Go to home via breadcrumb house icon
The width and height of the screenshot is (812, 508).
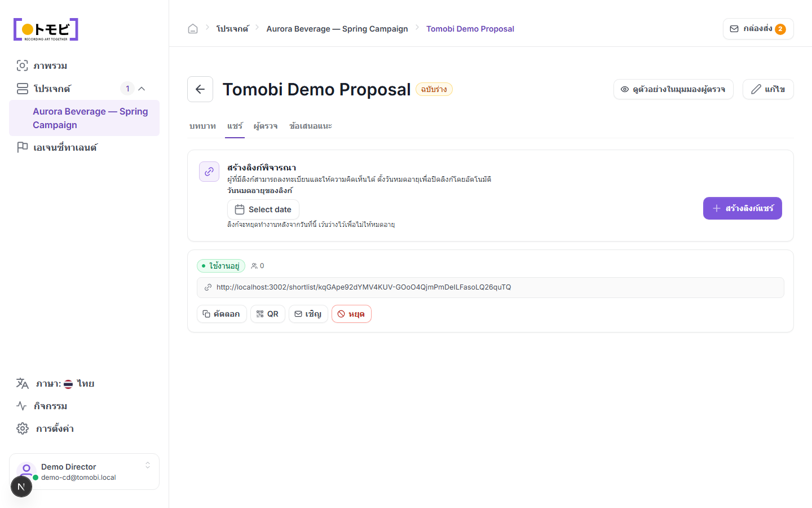(193, 29)
